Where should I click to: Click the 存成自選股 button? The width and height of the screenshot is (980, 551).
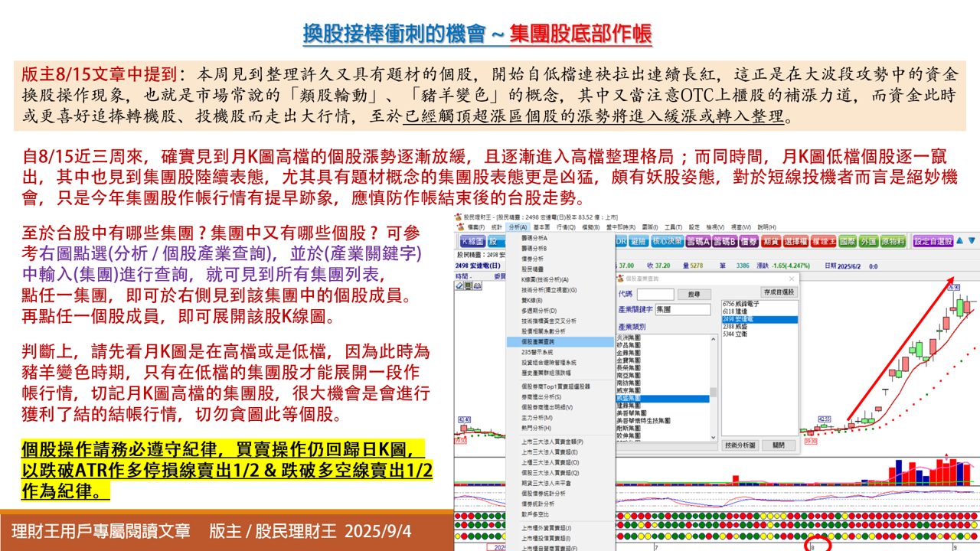tap(779, 292)
